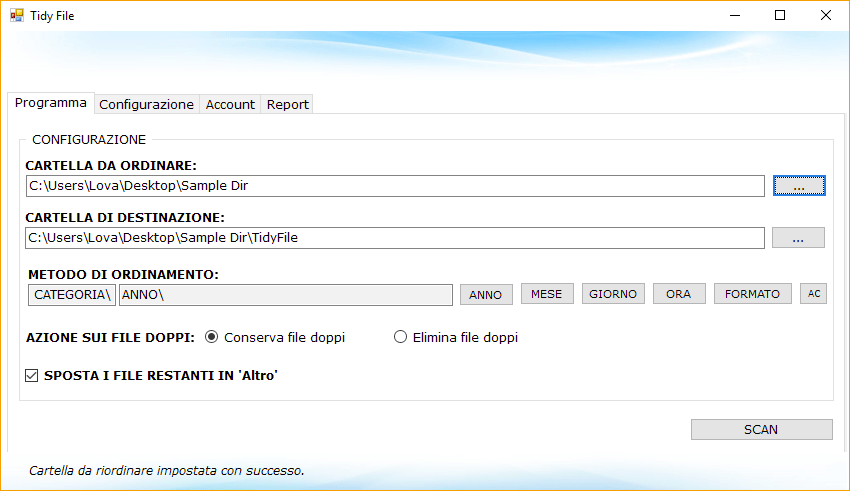
Task: Add FORMATO to the sorting method
Action: tap(752, 294)
